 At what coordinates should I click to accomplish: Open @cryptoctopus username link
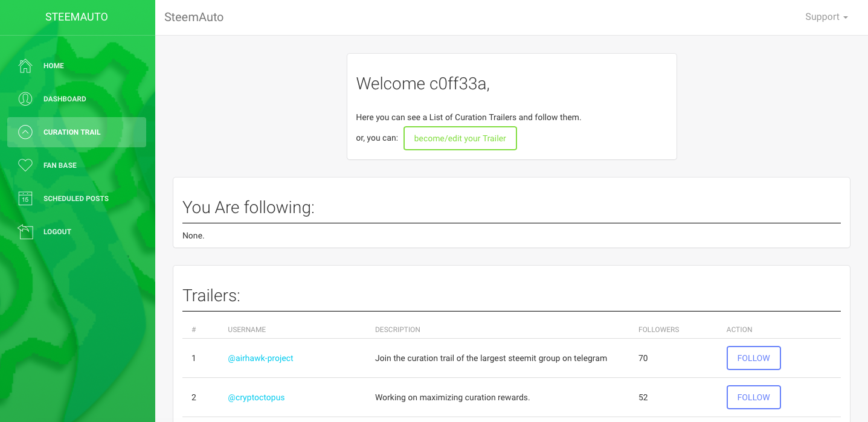[256, 397]
